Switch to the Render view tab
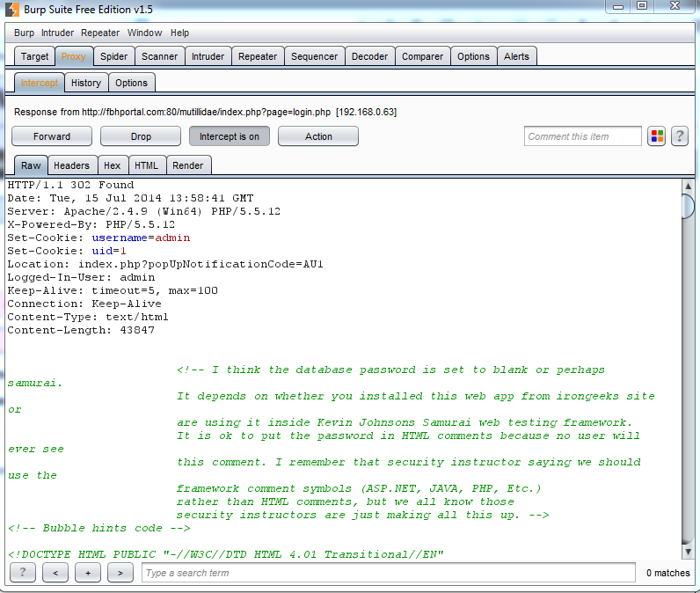 point(188,165)
